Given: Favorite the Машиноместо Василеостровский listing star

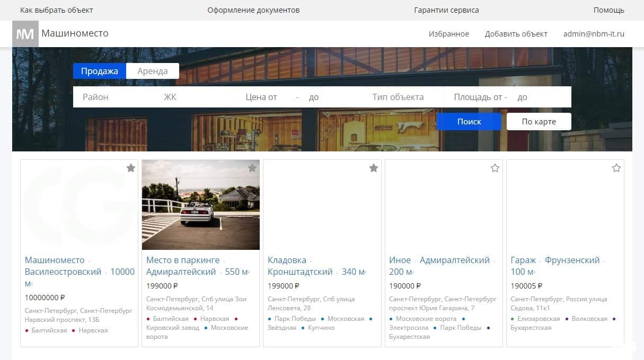Looking at the screenshot, I should coord(130,168).
